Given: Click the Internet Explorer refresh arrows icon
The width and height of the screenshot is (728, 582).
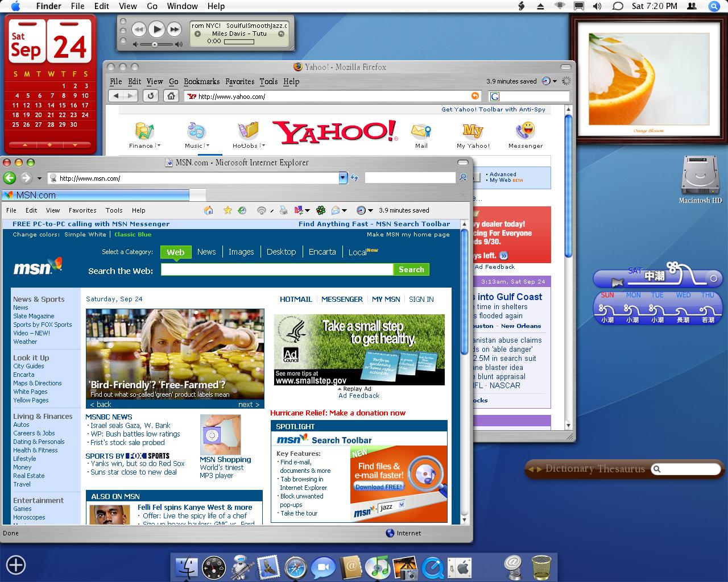Looking at the screenshot, I should tap(354, 178).
